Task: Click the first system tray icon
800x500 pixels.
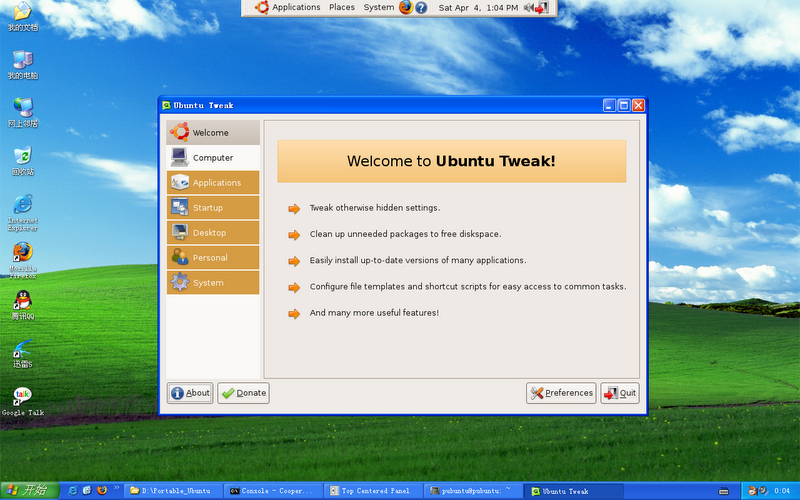Action: pyautogui.click(x=752, y=491)
